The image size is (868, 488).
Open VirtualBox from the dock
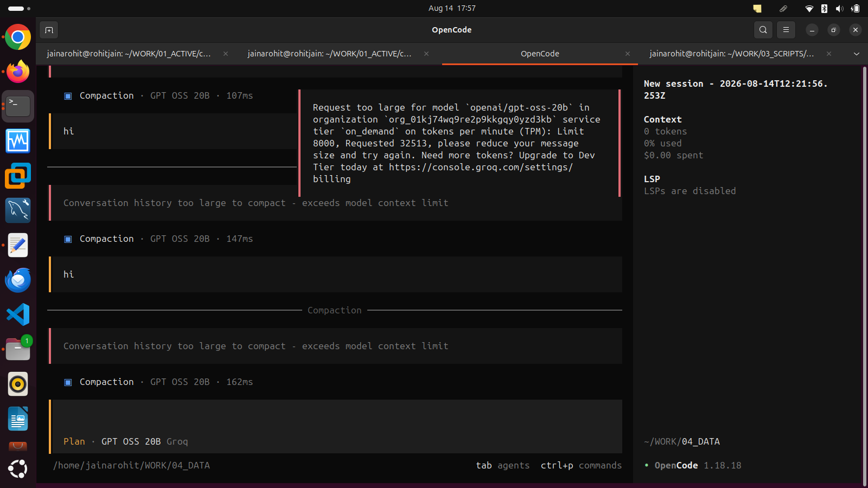tap(18, 176)
